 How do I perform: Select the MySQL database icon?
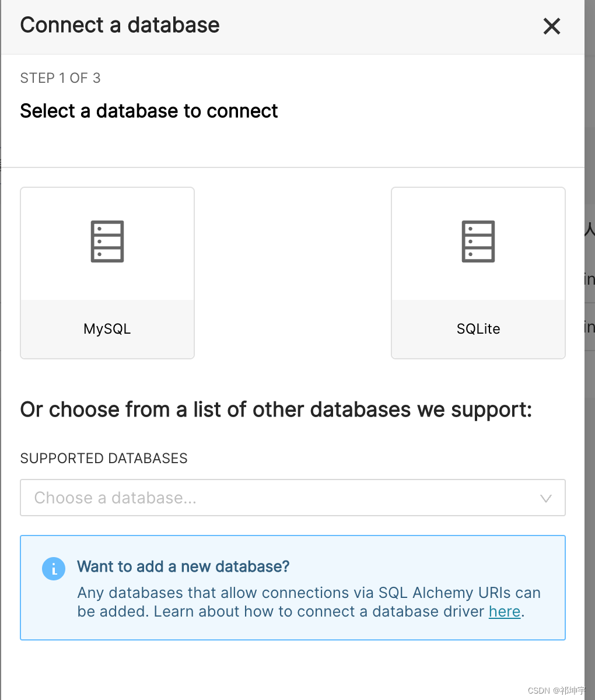click(107, 272)
